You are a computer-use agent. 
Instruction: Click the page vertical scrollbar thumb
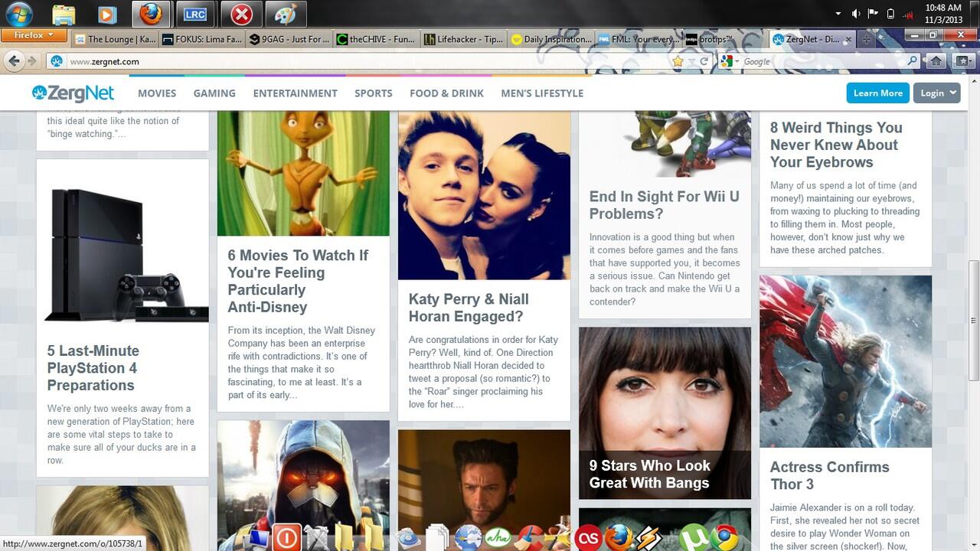(x=974, y=320)
